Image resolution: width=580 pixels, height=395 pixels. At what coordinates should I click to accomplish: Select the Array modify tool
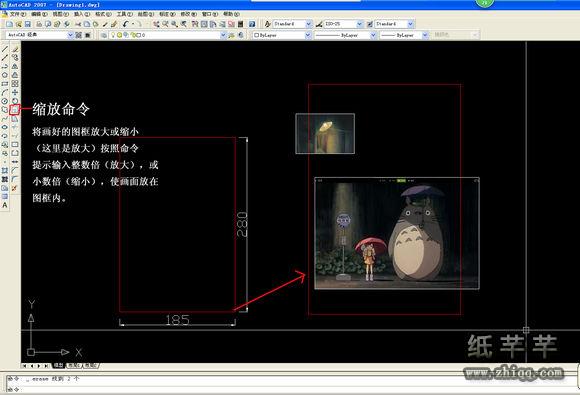click(15, 84)
